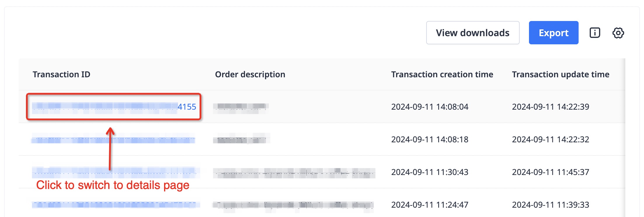Viewport: 644px width, 217px height.
Task: Open the third transaction's details page
Action: pyautogui.click(x=114, y=172)
